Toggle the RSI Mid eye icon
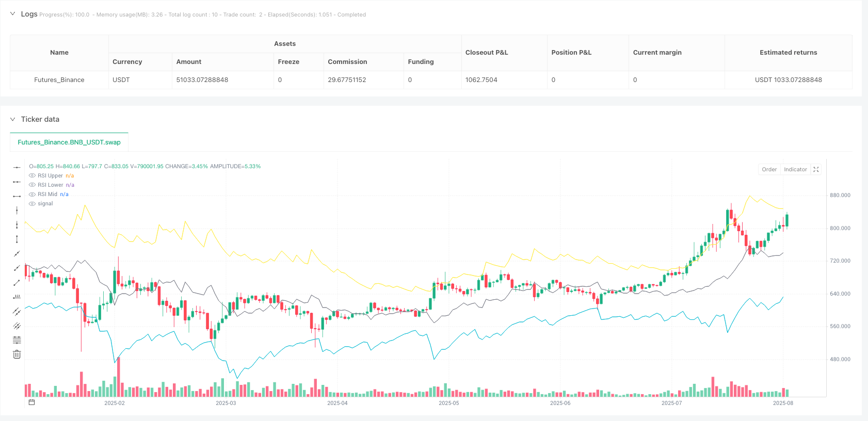This screenshot has width=868, height=421. pyautogui.click(x=33, y=195)
